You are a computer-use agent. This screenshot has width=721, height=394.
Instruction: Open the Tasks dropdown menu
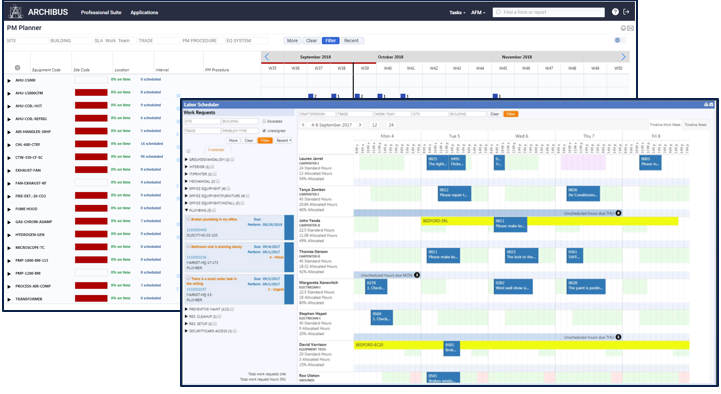coord(457,12)
